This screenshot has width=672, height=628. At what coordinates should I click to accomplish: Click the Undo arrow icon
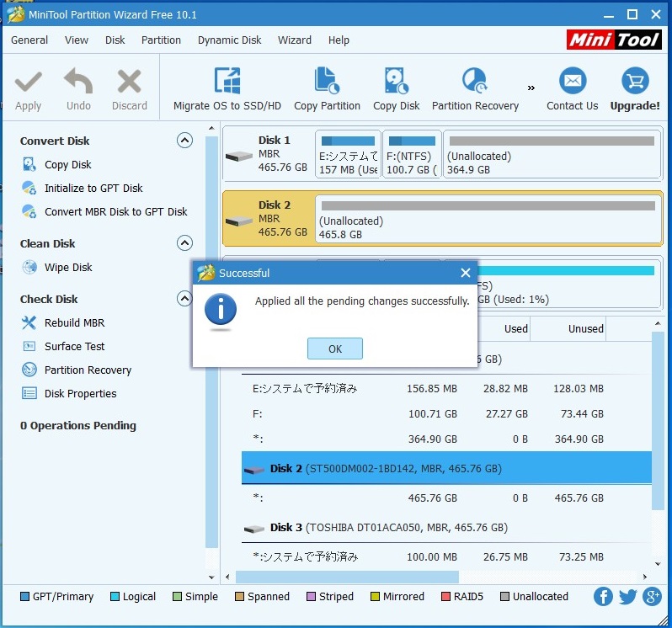[78, 81]
